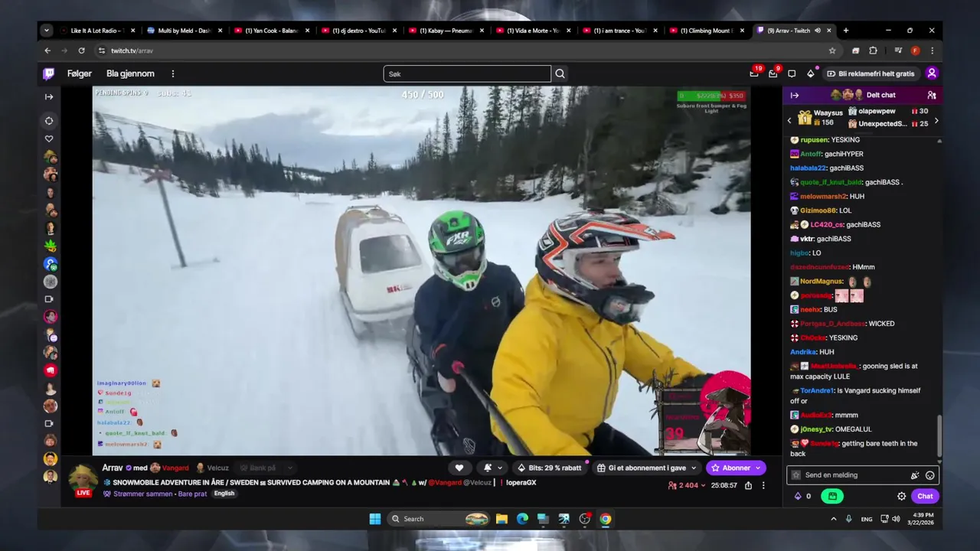Click Windows taskbar Search box

[439, 519]
